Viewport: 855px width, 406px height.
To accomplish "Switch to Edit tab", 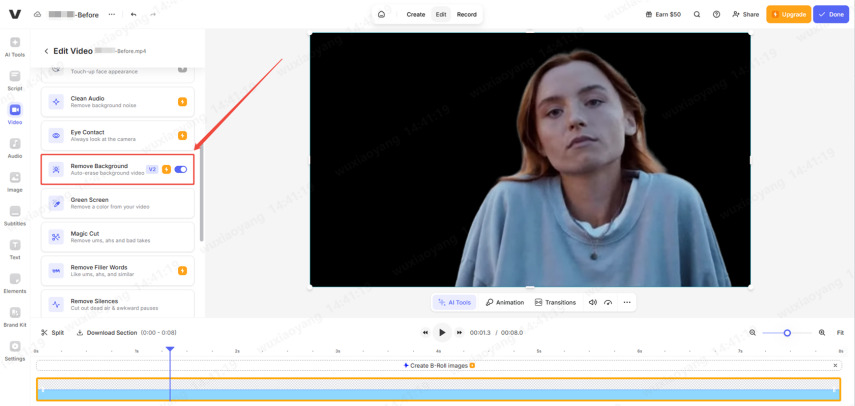I will coord(441,15).
